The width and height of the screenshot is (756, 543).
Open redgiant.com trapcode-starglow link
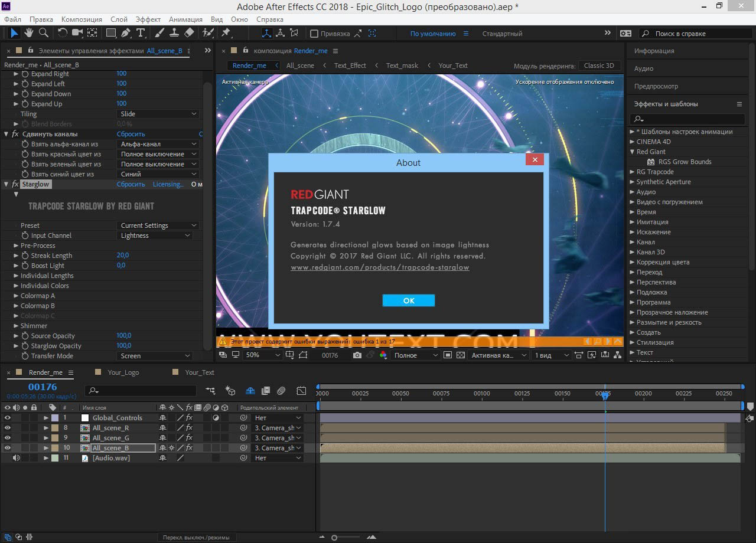tap(380, 267)
